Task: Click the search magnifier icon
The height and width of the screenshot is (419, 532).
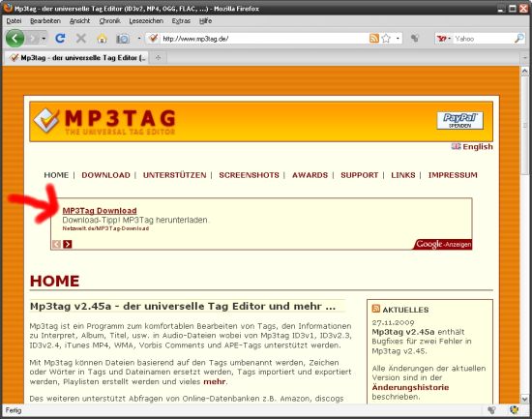Action: (x=519, y=39)
